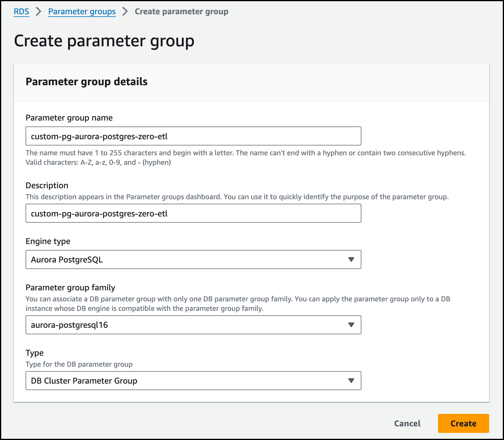Click the 'Parameter group family' field label
504x440 pixels.
tap(70, 288)
